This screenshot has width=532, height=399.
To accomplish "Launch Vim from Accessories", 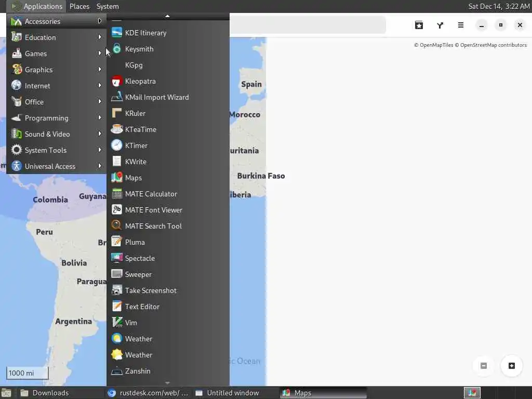I will [168, 323].
